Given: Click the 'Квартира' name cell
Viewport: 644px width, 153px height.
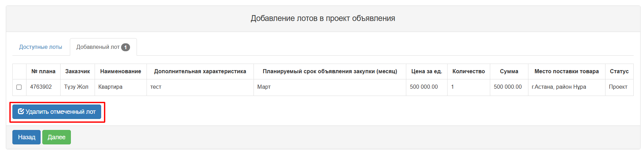Looking at the screenshot, I should pos(110,87).
